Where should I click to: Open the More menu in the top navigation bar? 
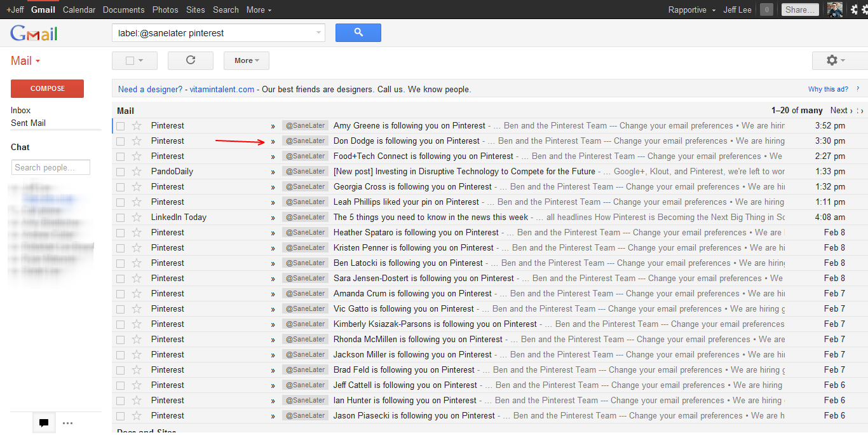[259, 10]
